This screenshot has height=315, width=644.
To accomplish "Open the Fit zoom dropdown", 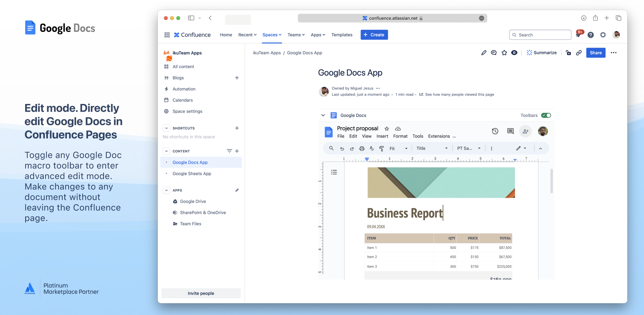I will click(x=398, y=148).
